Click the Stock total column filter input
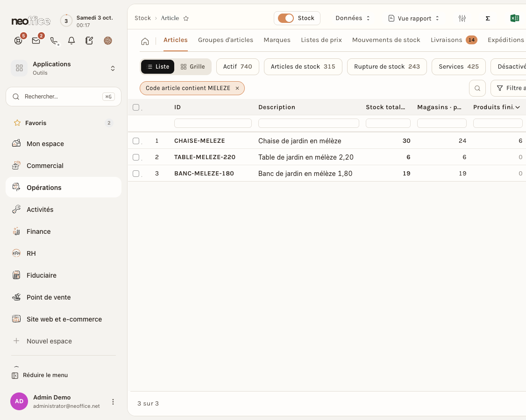The image size is (526, 420). 388,123
